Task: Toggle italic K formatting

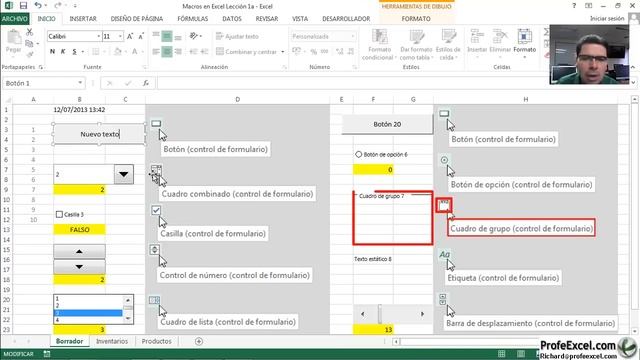Action: coord(63,51)
